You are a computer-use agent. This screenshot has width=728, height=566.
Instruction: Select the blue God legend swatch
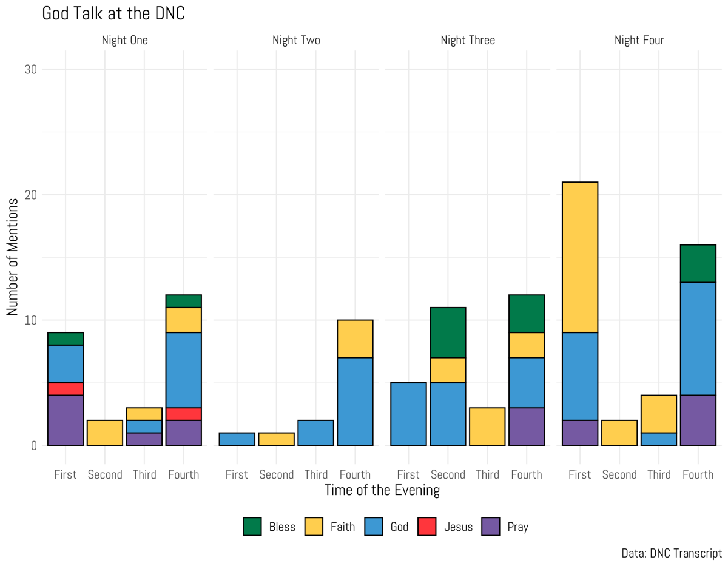(374, 527)
